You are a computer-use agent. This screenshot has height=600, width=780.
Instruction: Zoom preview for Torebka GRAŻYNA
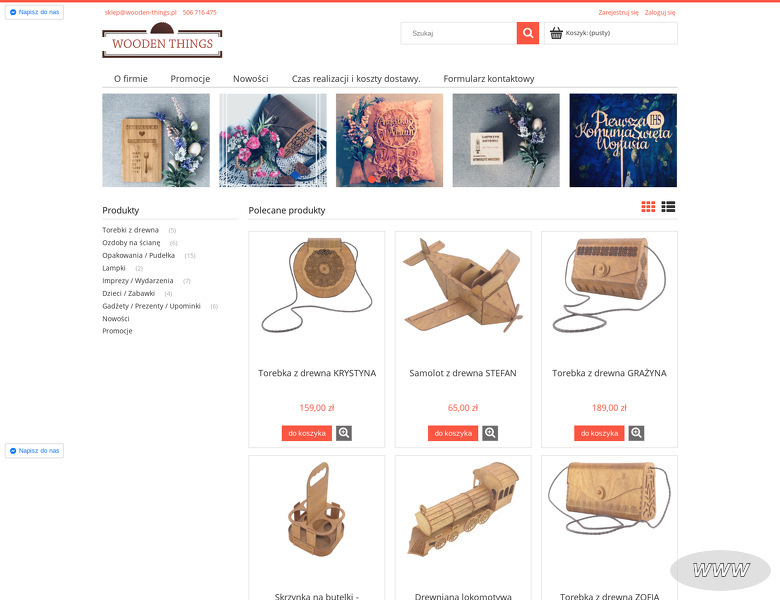636,433
